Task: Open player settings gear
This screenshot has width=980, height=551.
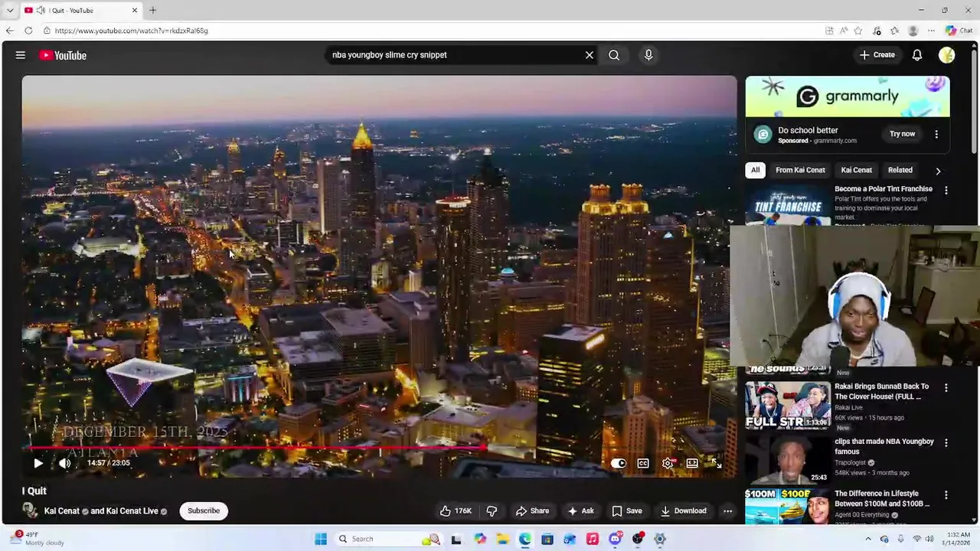Action: click(x=668, y=463)
